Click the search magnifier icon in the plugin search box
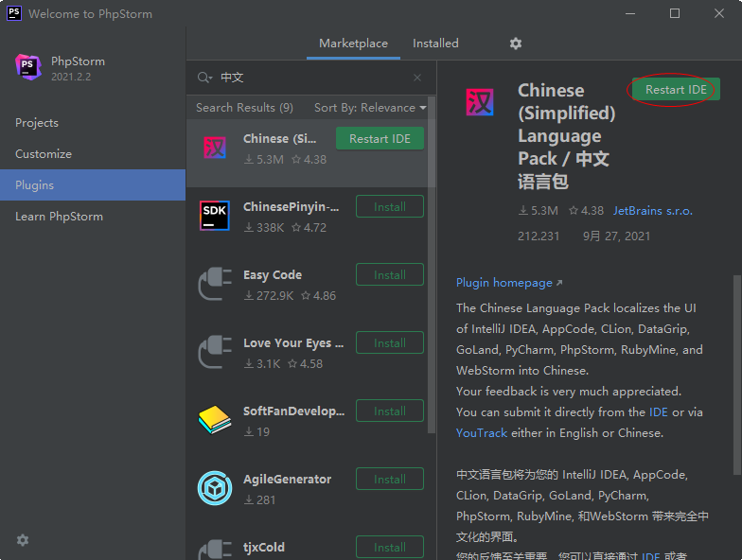This screenshot has width=742, height=560. (x=204, y=78)
